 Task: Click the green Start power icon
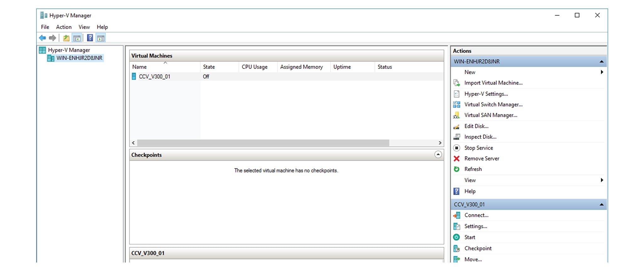pos(456,237)
